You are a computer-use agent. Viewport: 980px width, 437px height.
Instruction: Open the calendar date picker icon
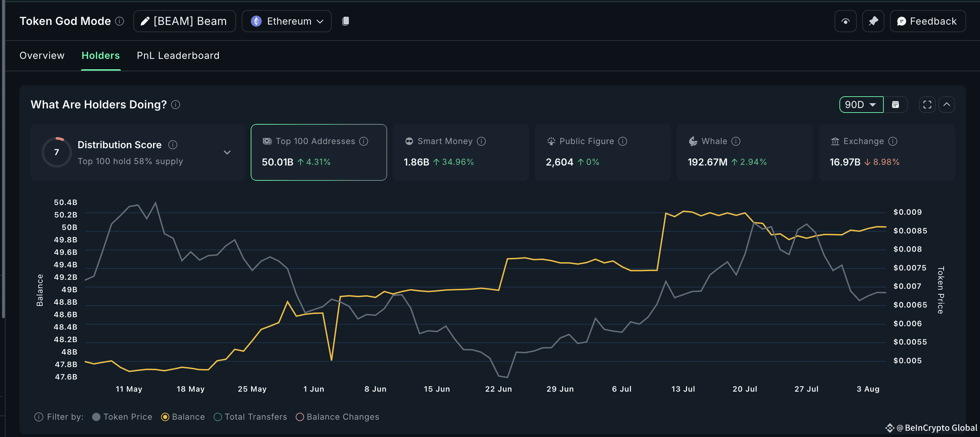point(896,105)
